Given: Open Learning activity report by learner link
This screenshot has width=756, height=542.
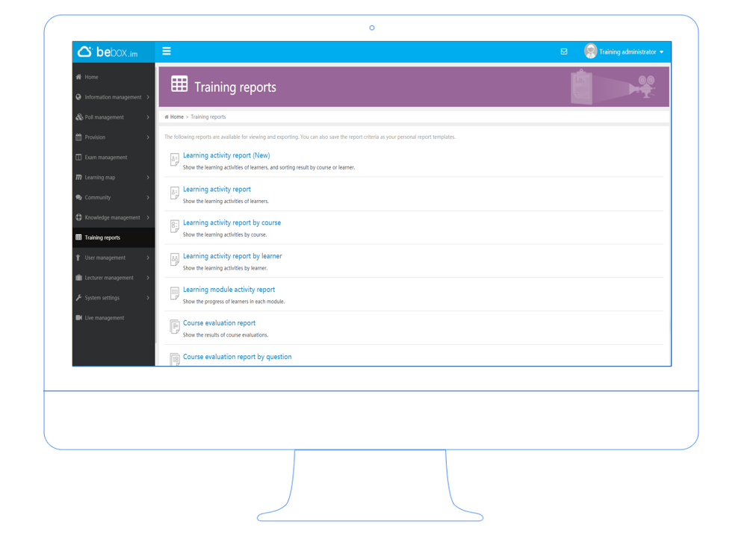Looking at the screenshot, I should (232, 256).
